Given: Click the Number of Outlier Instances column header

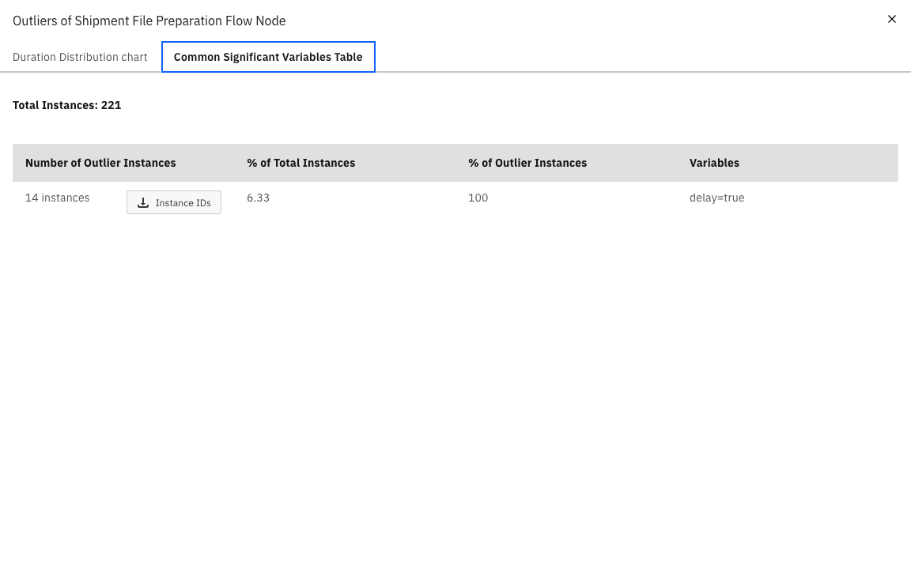Looking at the screenshot, I should click(100, 163).
